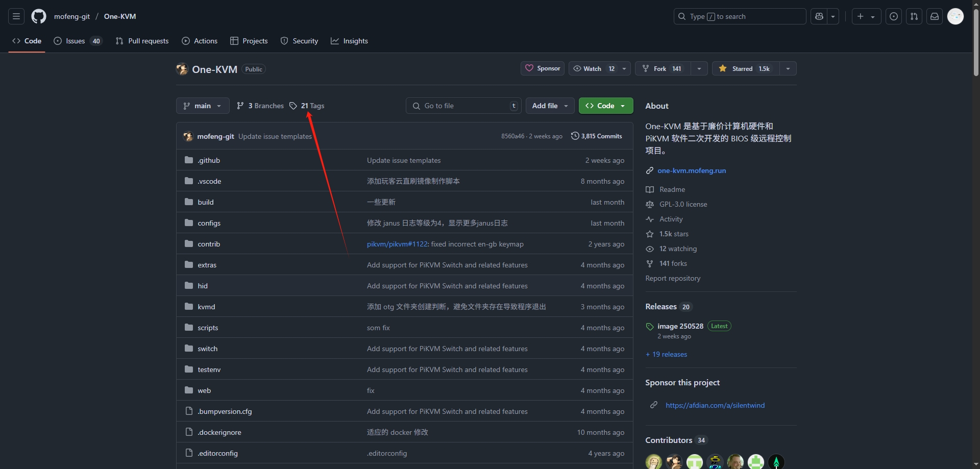Viewport: 980px width, 469px height.
Task: Click the scale icon beside GPL-3.0 license
Action: pyautogui.click(x=650, y=204)
